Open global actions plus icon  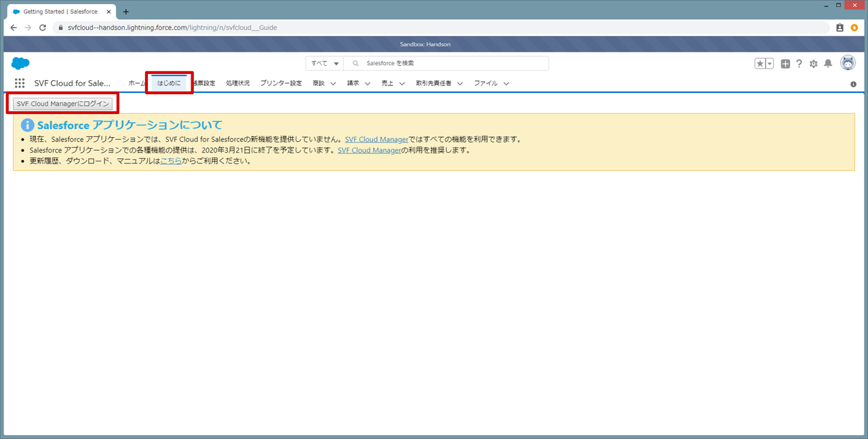coord(785,64)
